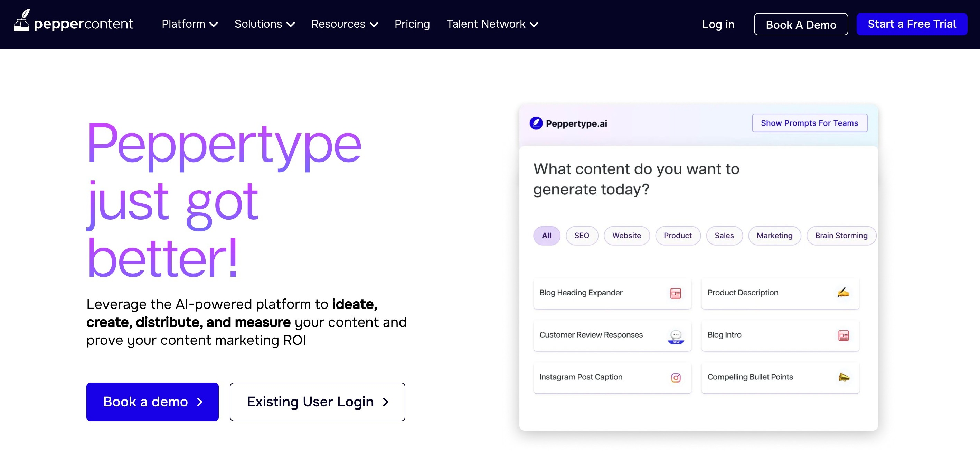Open the Product Description card

point(780,293)
